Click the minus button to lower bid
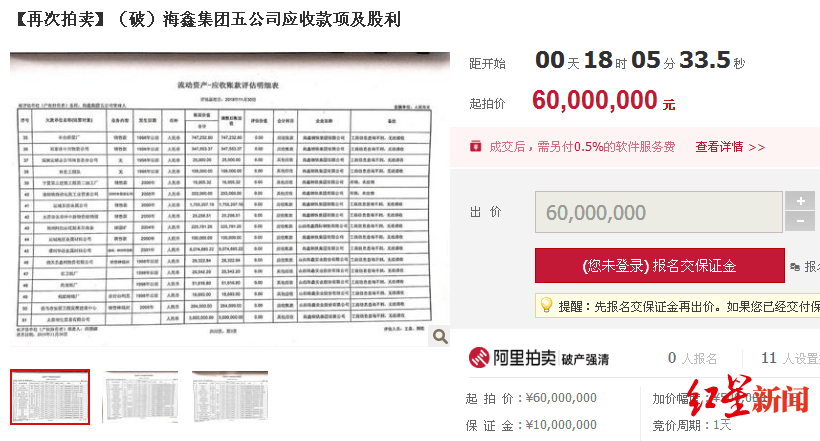This screenshot has height=441, width=820. pyautogui.click(x=800, y=221)
